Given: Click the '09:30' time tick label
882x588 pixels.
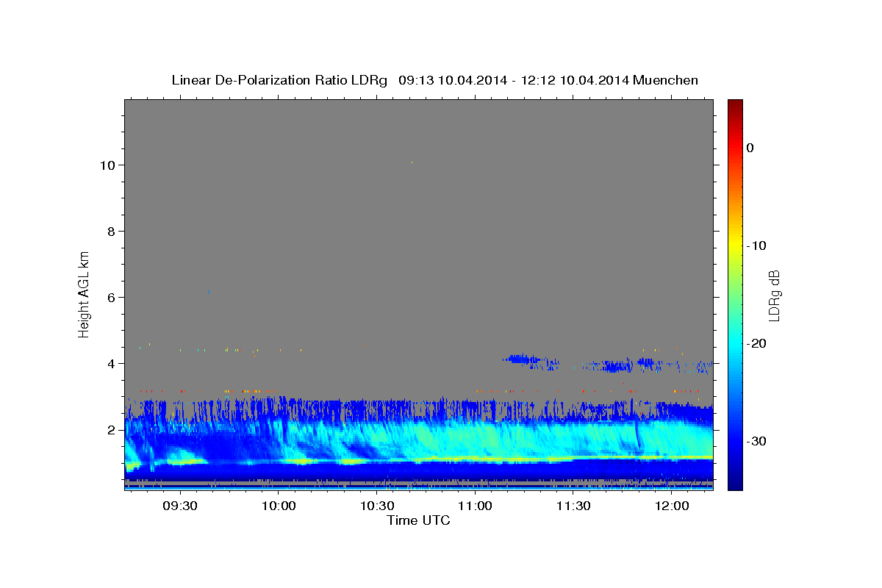Looking at the screenshot, I should (x=181, y=506).
